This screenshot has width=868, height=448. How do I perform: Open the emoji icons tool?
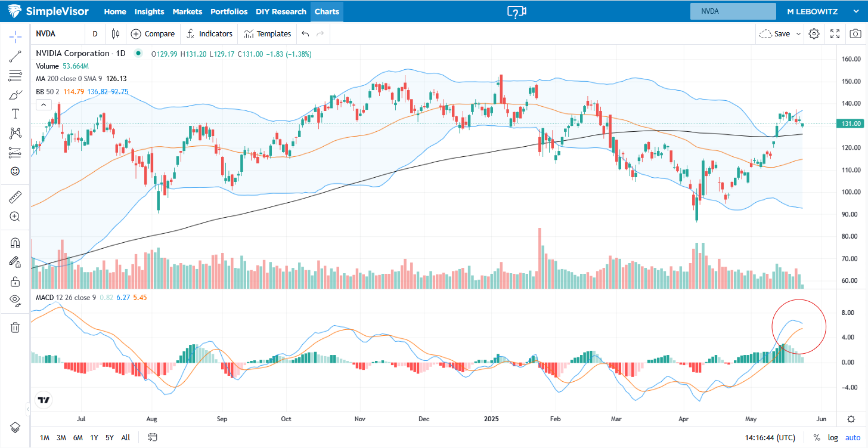15,171
